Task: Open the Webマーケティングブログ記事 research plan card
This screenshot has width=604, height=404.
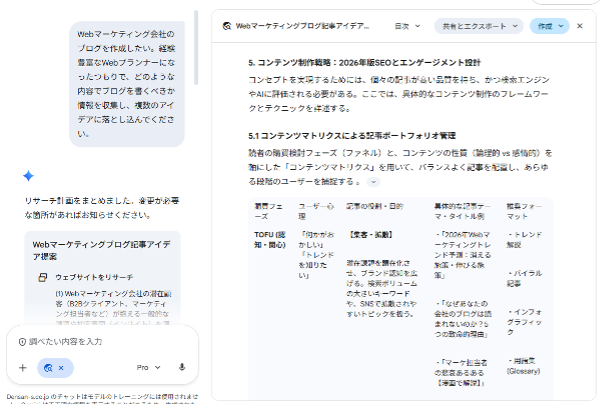Action: coord(102,249)
